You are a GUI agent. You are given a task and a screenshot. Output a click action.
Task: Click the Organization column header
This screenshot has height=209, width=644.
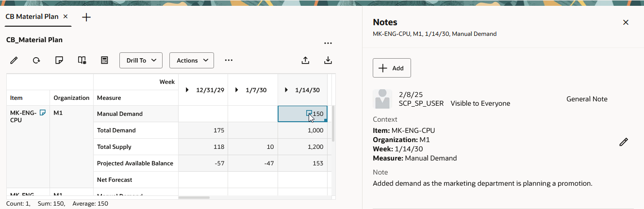coord(72,98)
